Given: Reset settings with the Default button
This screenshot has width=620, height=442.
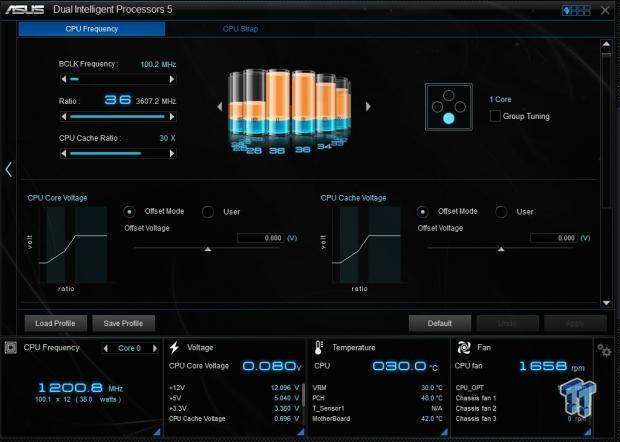Looking at the screenshot, I should point(440,323).
